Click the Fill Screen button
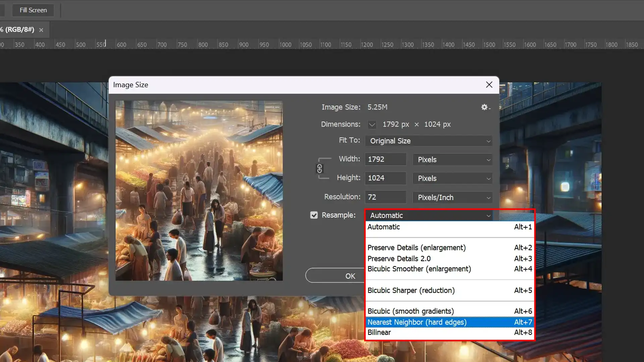 pyautogui.click(x=33, y=10)
